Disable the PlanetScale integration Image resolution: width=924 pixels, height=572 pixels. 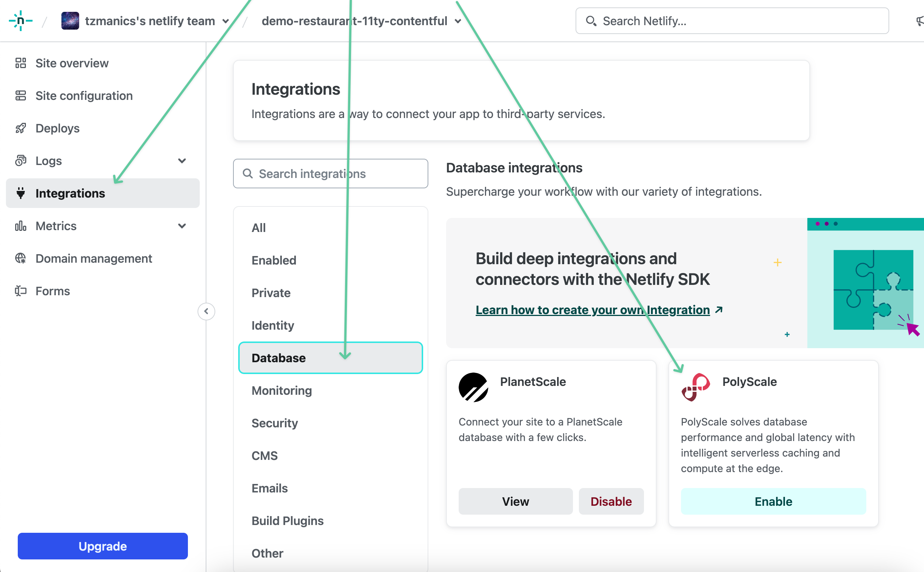[610, 501]
